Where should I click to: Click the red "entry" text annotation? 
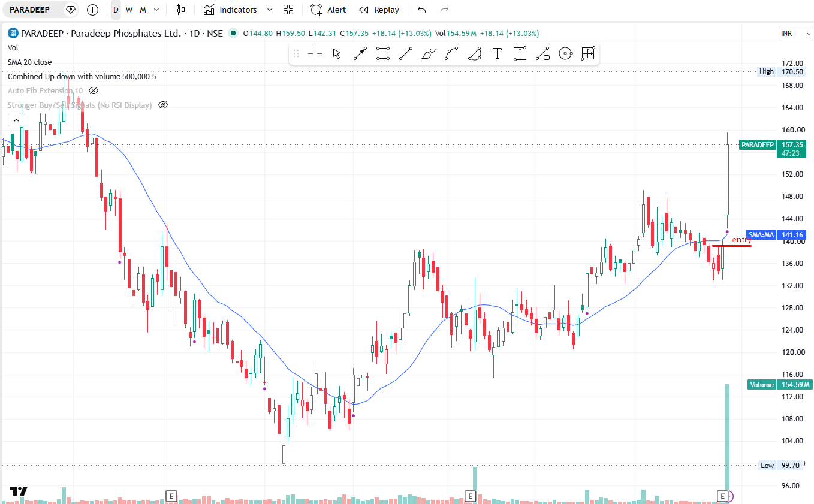pos(741,240)
